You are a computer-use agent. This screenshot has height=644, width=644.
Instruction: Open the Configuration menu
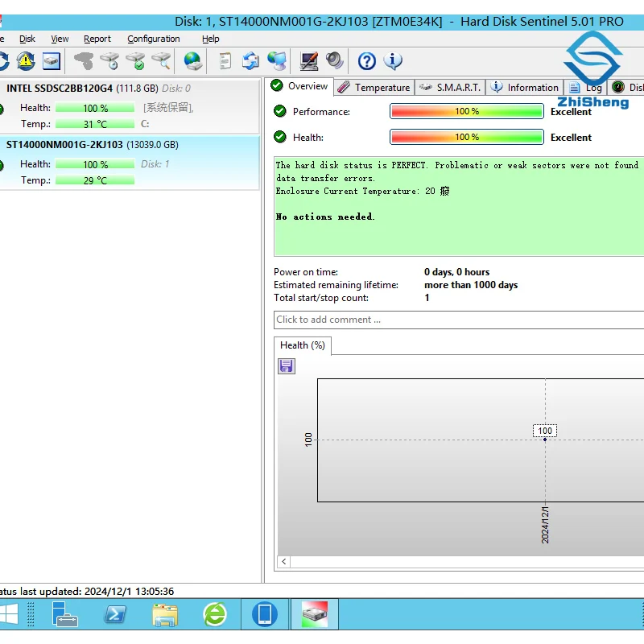pos(154,39)
